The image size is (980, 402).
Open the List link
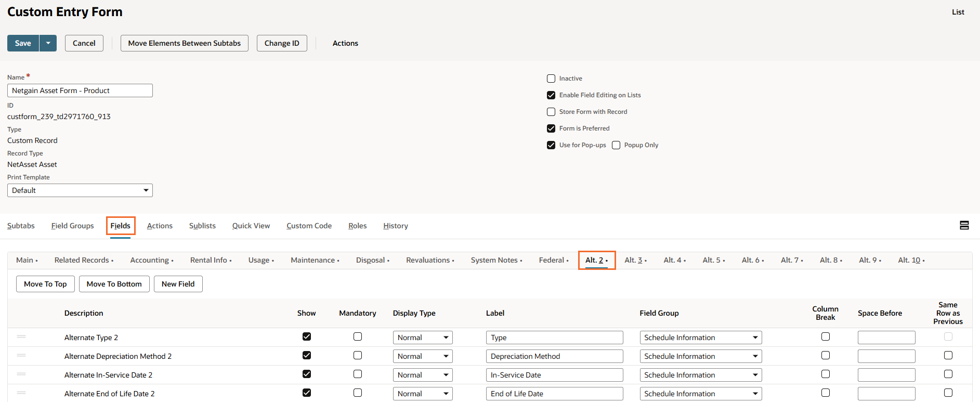click(x=958, y=12)
